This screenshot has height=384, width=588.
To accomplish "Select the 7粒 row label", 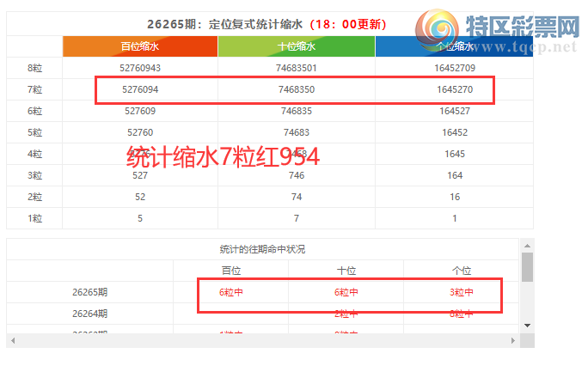I will click(x=34, y=89).
